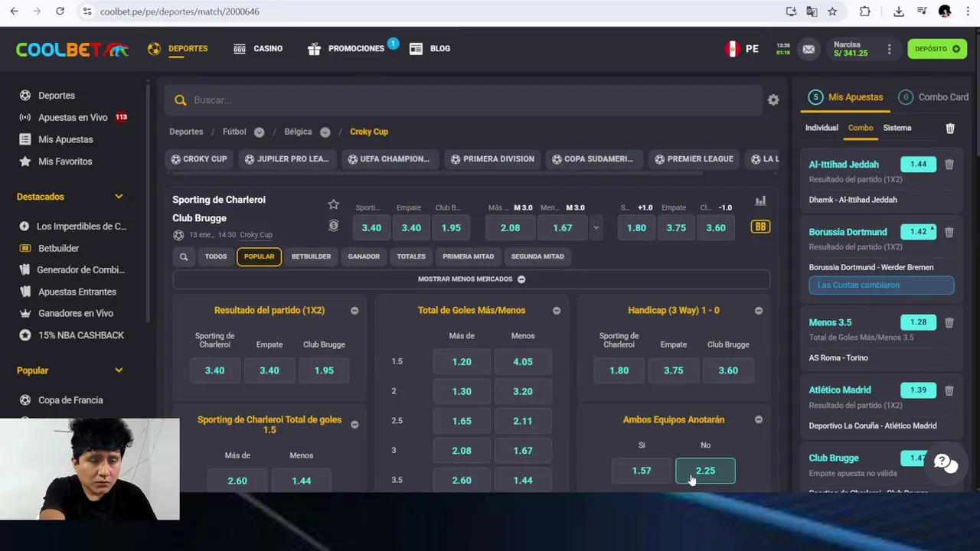Click the search magnifier icon in search bar
This screenshot has width=980, height=551.
coord(180,100)
